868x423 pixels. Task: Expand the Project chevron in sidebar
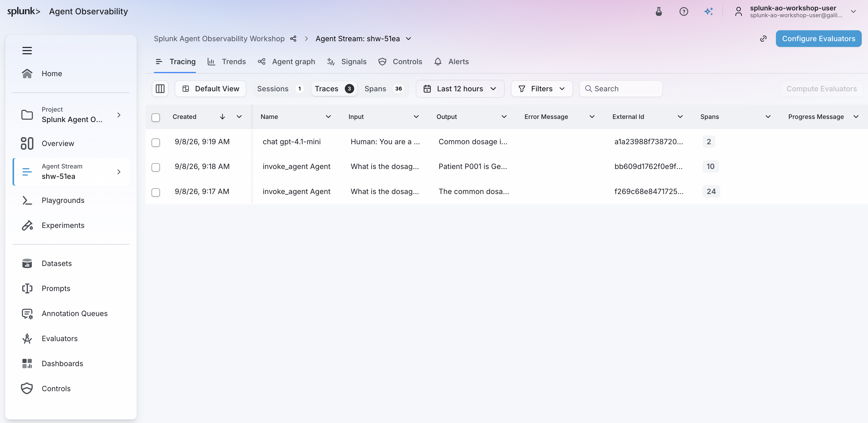(119, 115)
